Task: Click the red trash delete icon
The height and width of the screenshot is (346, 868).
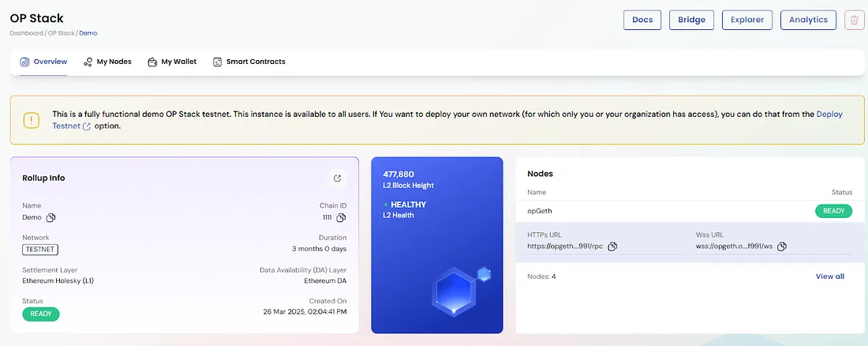Action: coord(854,20)
